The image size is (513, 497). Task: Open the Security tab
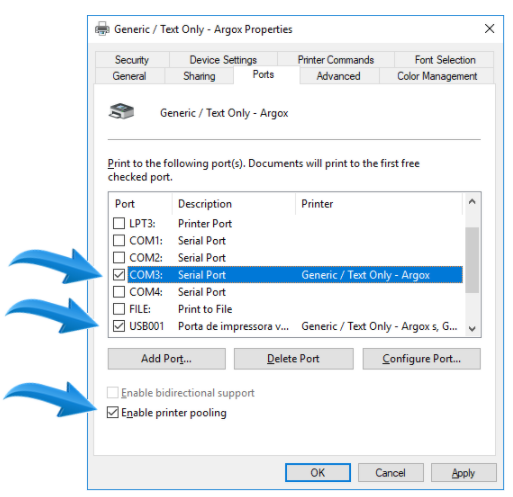click(x=132, y=60)
